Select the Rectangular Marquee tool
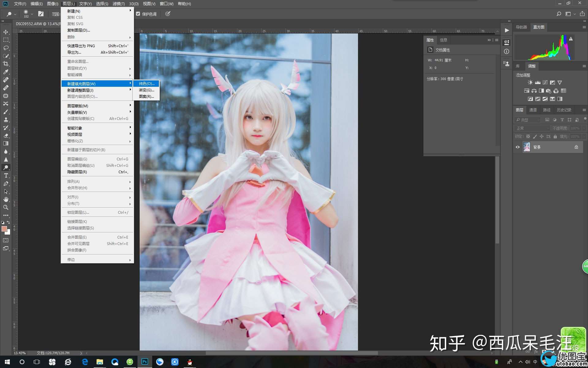Screen dimensions: 588x368 click(6, 40)
